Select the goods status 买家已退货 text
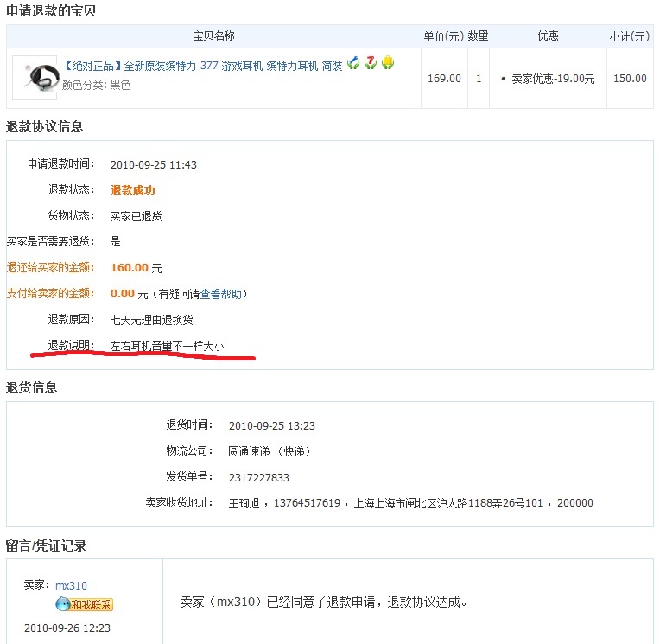This screenshot has height=644, width=660. click(136, 216)
